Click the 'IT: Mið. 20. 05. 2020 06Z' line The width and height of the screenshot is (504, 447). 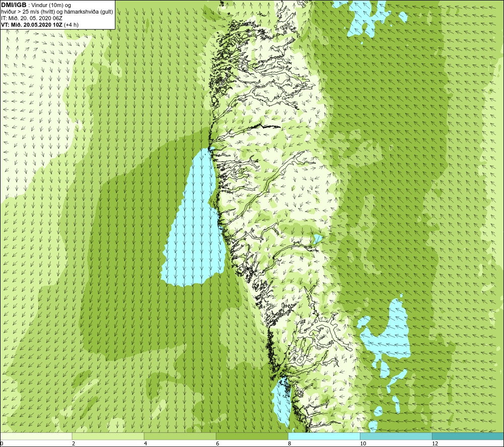(32, 18)
